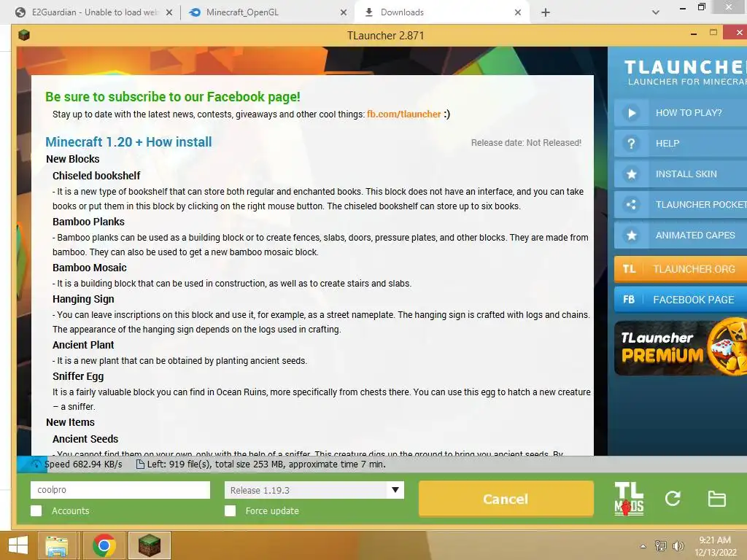Click the Animated Capes star icon
The height and width of the screenshot is (560, 747).
pyautogui.click(x=632, y=236)
